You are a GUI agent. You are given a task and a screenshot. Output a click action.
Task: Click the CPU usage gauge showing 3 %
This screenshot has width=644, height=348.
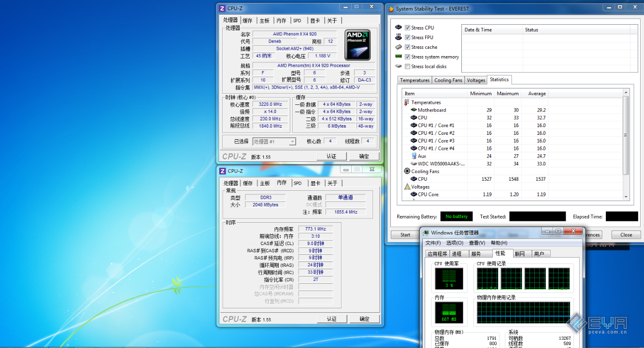pos(449,278)
